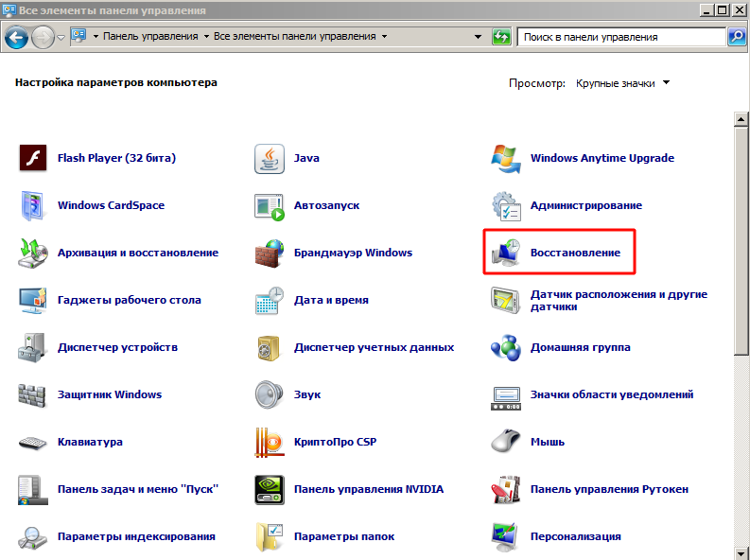Open Архивация и восстановление icon
Screen dimensions: 750x560
32,253
